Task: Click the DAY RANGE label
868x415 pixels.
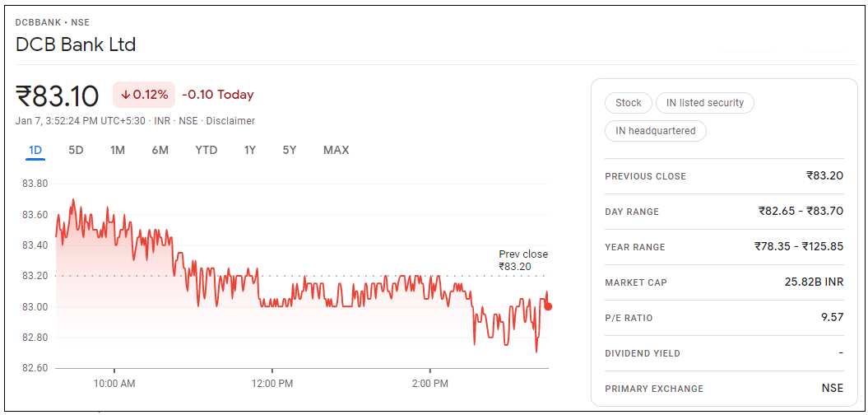Action: point(632,212)
